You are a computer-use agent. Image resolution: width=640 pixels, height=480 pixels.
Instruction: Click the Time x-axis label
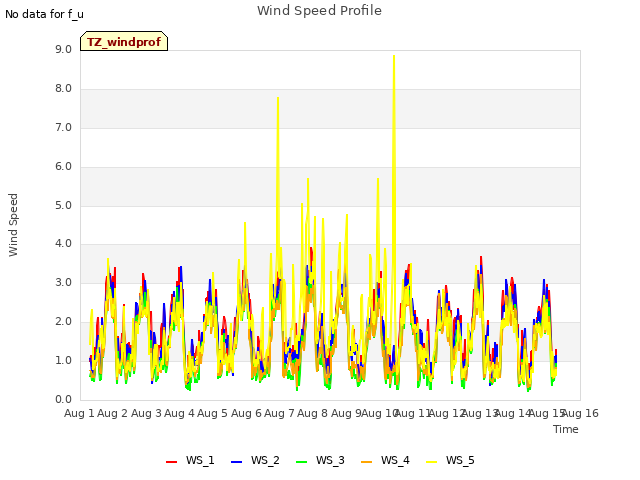click(566, 429)
